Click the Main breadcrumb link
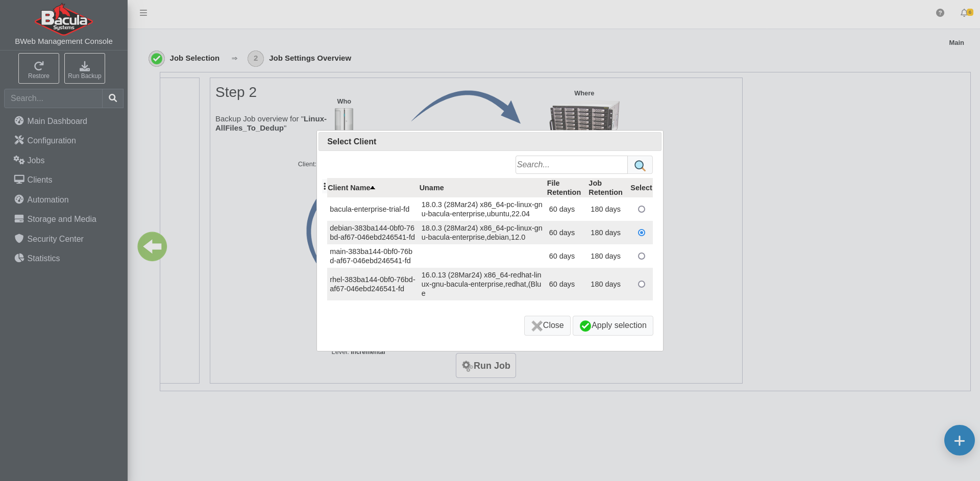Image resolution: width=980 pixels, height=481 pixels. point(957,43)
